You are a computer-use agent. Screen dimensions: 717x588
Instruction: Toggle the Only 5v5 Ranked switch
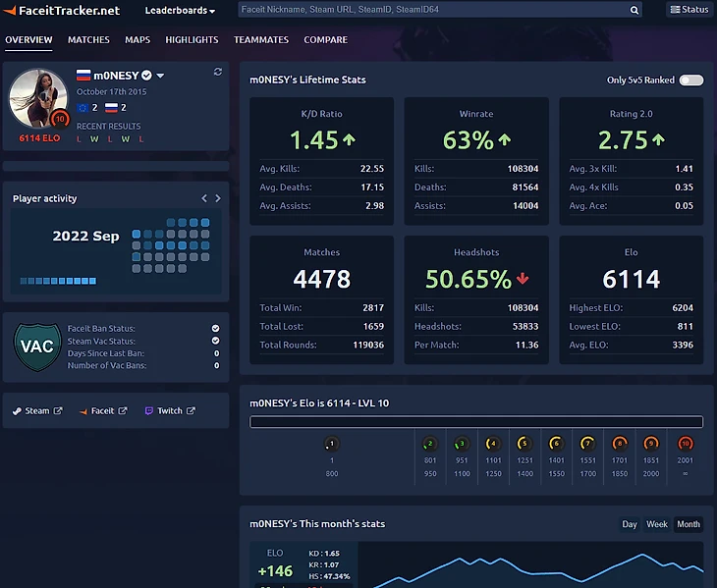point(690,80)
